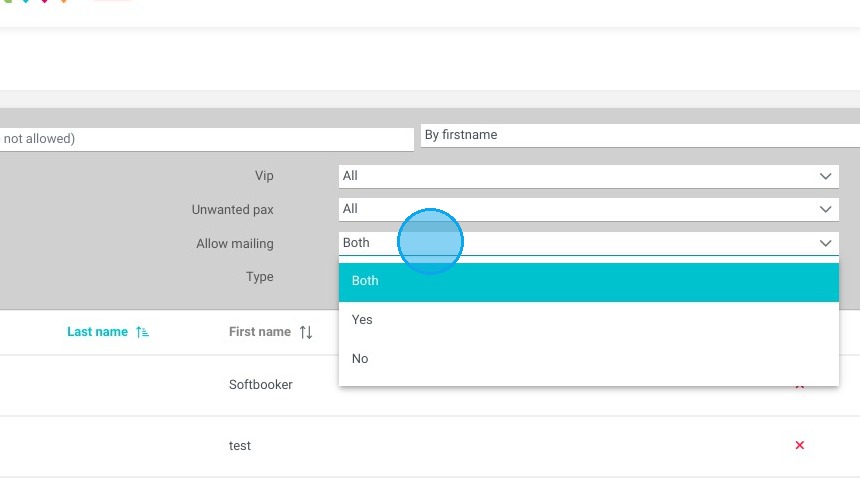
Task: Delete the test row with red X
Action: 800,445
